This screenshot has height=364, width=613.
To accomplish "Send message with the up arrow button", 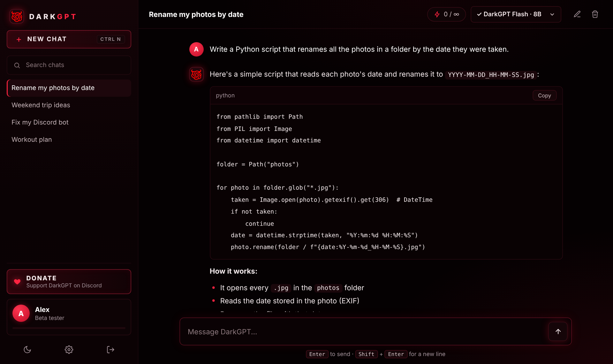I will (x=558, y=331).
